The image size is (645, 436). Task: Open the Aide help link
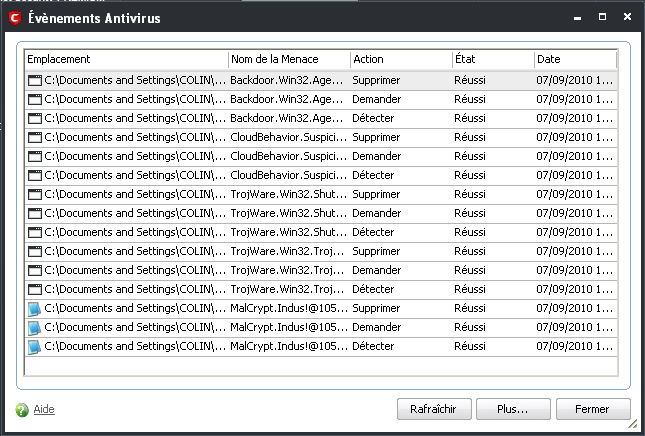[44, 409]
